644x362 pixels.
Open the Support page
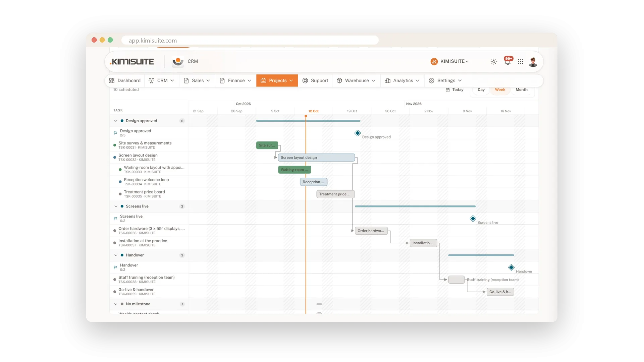point(315,80)
